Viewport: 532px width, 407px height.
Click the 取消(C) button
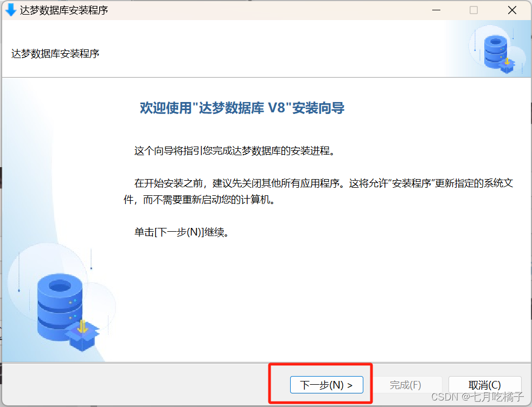point(484,385)
